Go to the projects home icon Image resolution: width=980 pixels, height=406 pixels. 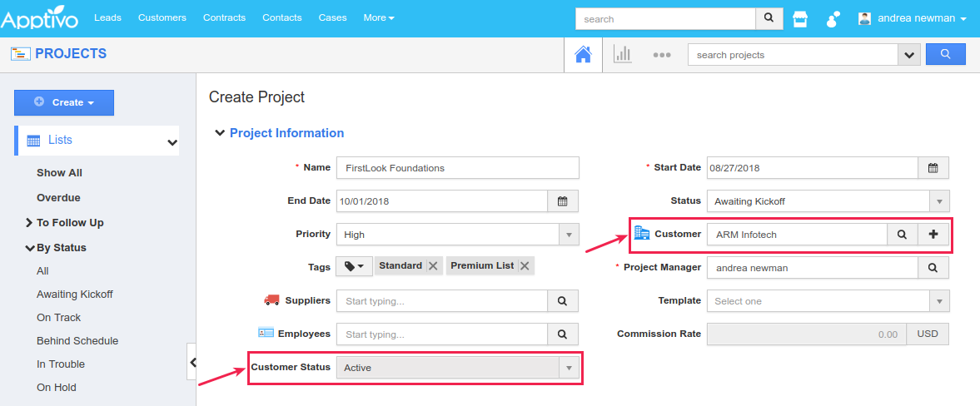click(x=583, y=55)
